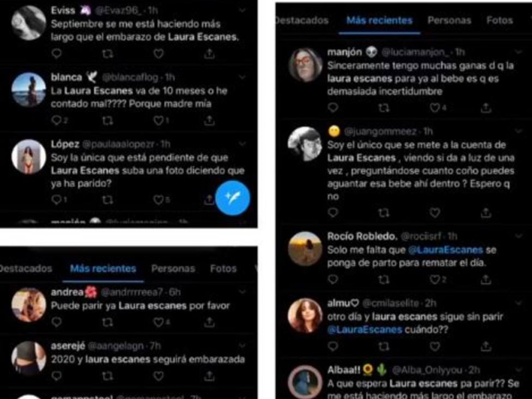Open @LauraEscanes mention in Rocío Robledo's tweet
The image size is (532, 399).
click(446, 250)
